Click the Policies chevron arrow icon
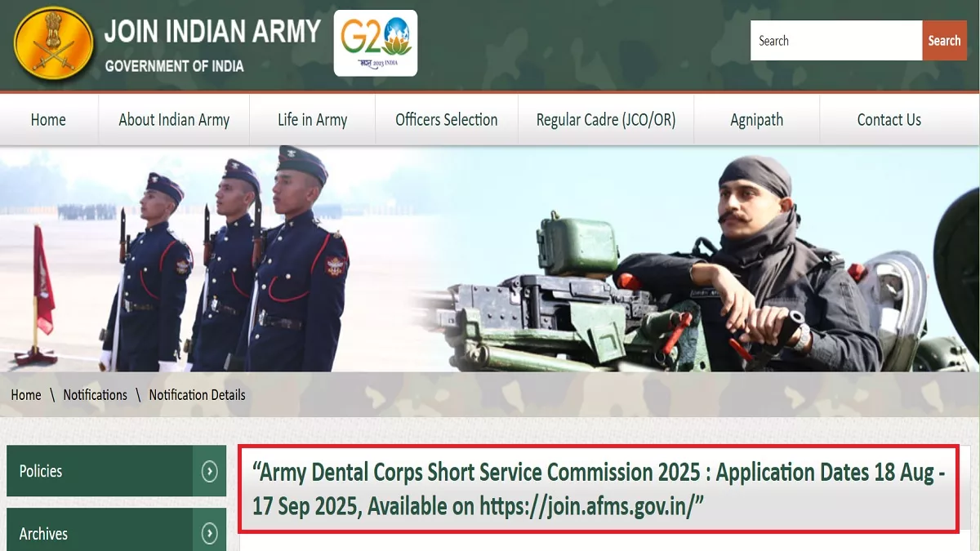The width and height of the screenshot is (980, 551). tap(210, 471)
